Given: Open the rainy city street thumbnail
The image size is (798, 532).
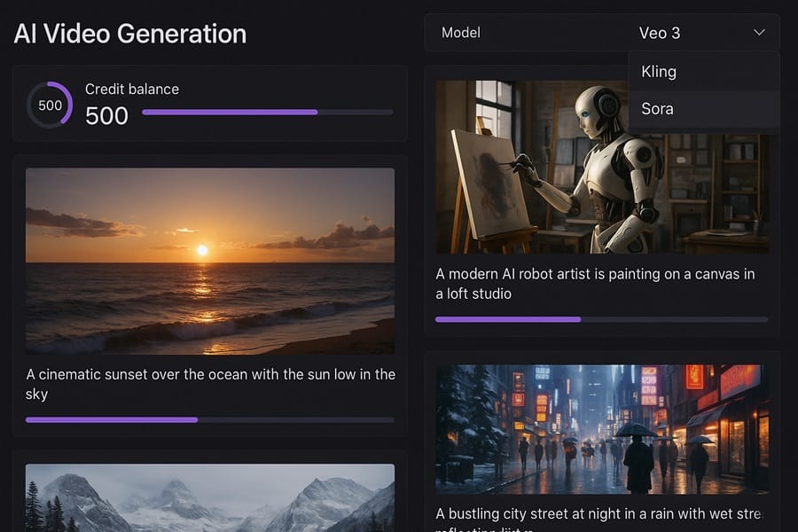Looking at the screenshot, I should 602,428.
